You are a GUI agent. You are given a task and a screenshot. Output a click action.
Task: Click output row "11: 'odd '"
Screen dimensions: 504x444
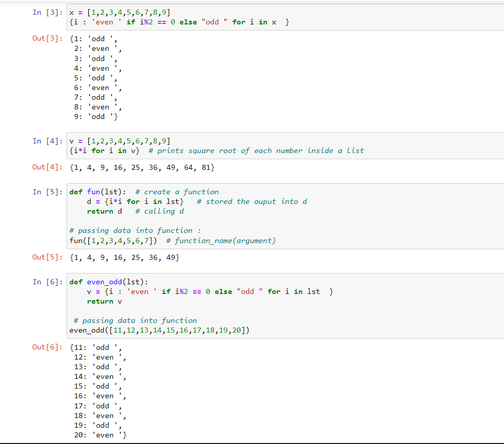pos(96,348)
